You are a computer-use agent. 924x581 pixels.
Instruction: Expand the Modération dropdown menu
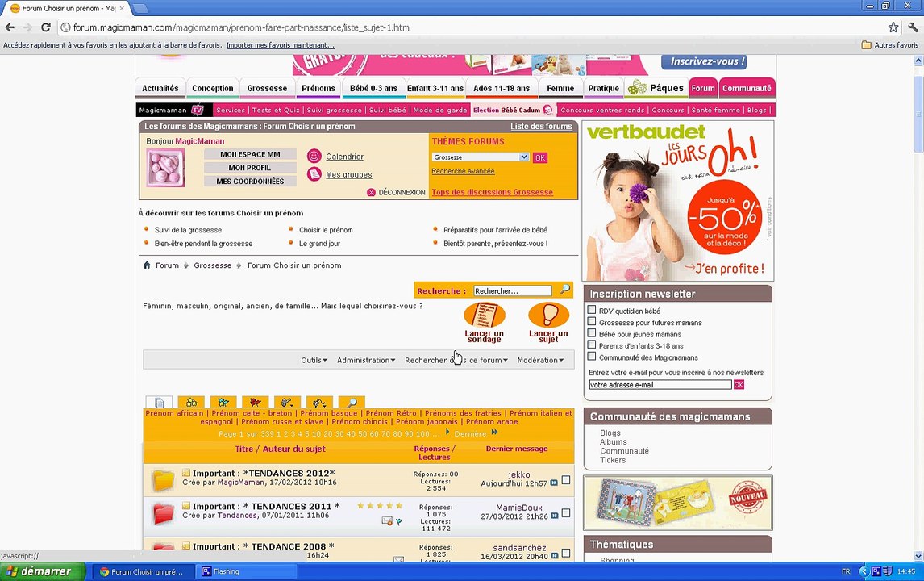click(540, 360)
